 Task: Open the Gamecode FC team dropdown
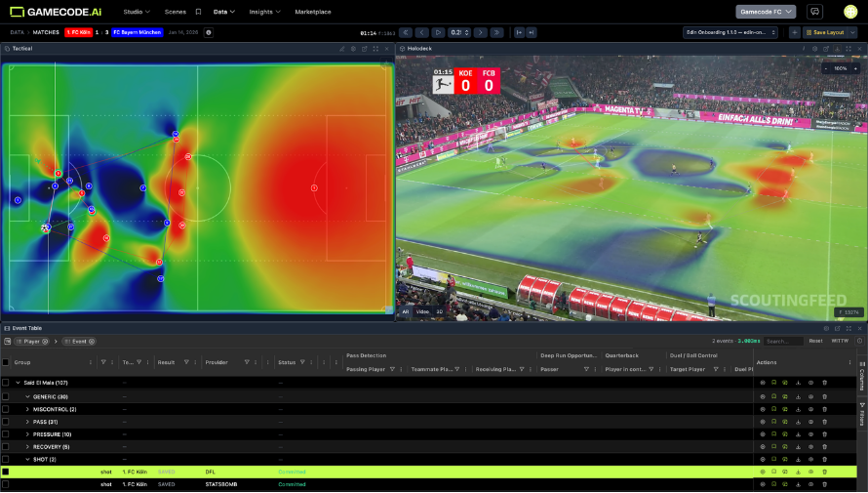pos(766,12)
